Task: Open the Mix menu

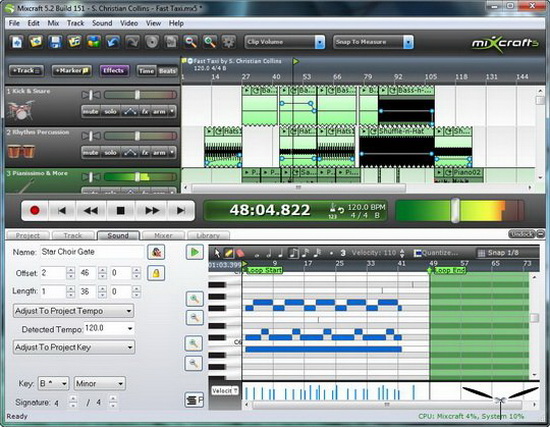Action: [53, 23]
